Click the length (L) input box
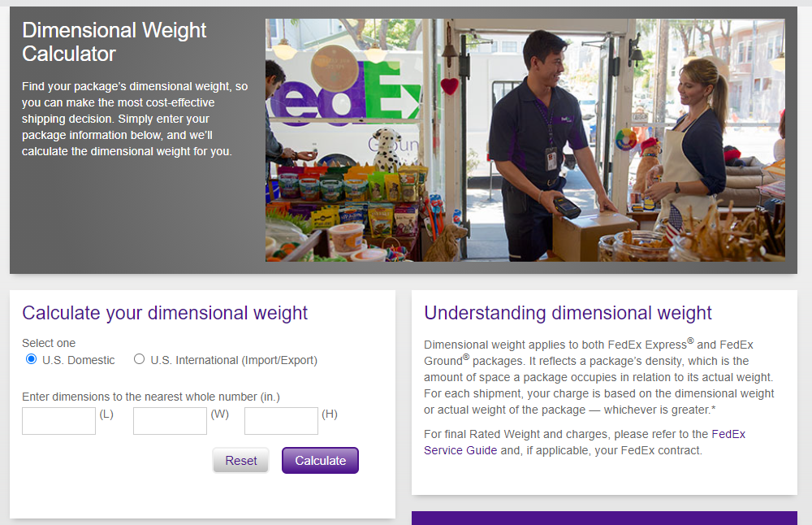Screen dimensions: 812x525 58,420
